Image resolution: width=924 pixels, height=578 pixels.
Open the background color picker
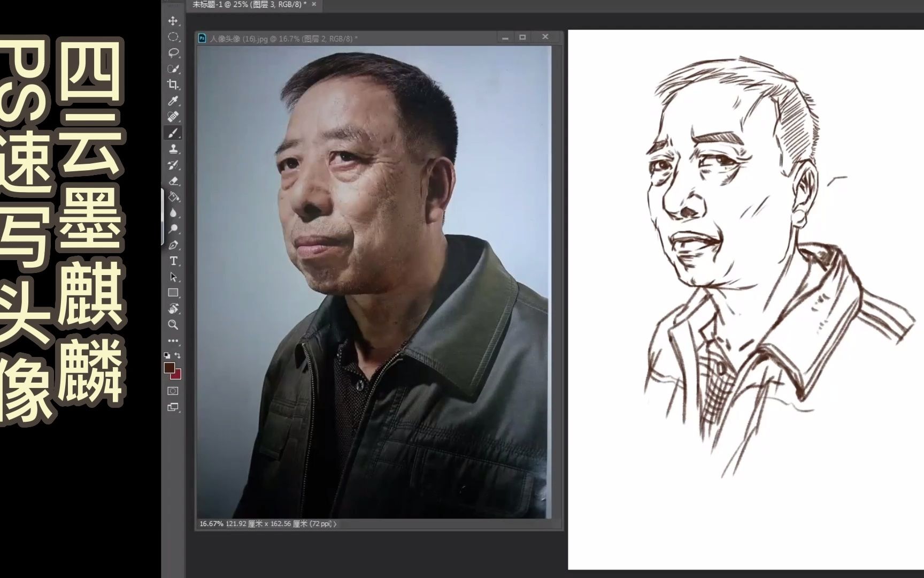tap(178, 375)
